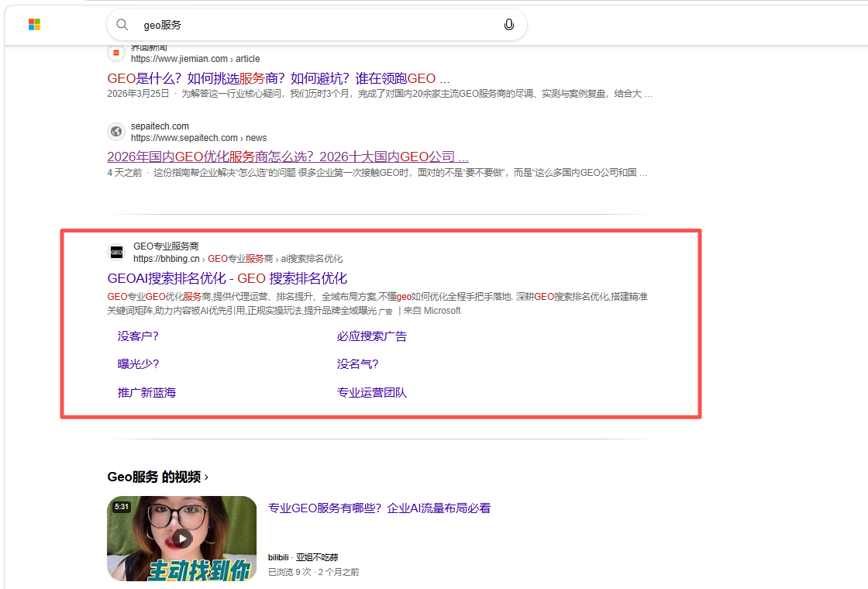Screen dimensions: 868x589
Task: Open the GEO是什么 jiemian article result
Action: [x=278, y=78]
